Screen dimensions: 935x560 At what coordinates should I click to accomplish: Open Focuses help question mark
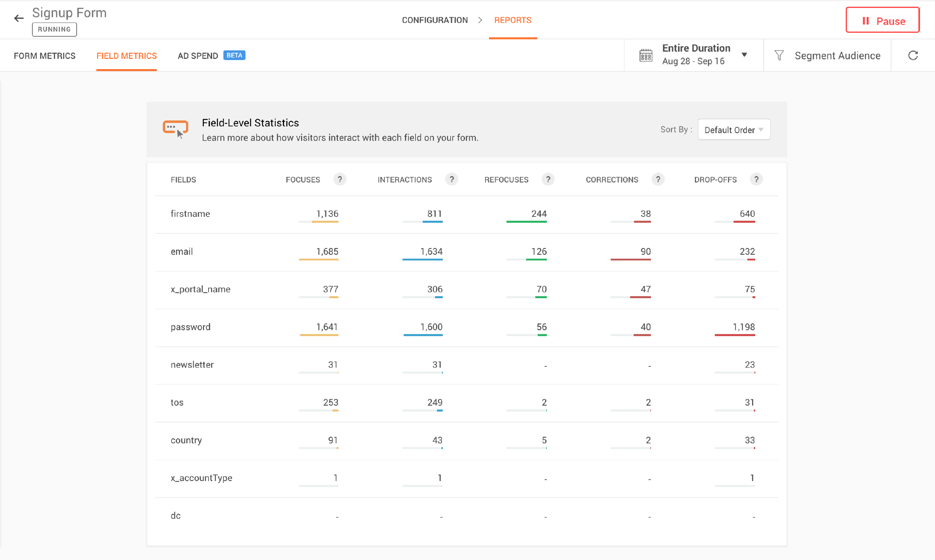click(x=340, y=179)
